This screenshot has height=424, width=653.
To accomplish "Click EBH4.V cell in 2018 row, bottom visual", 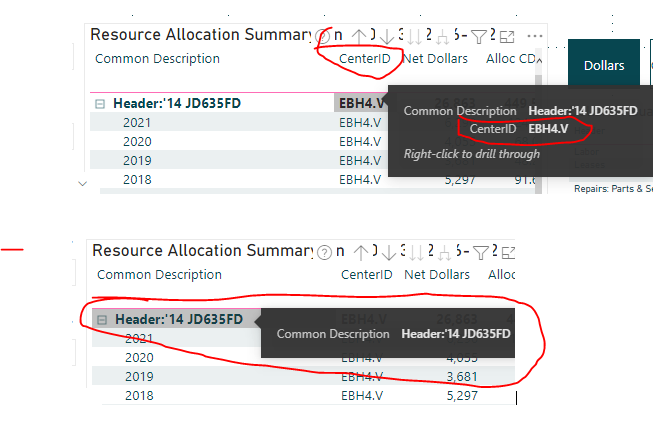I will [x=362, y=396].
